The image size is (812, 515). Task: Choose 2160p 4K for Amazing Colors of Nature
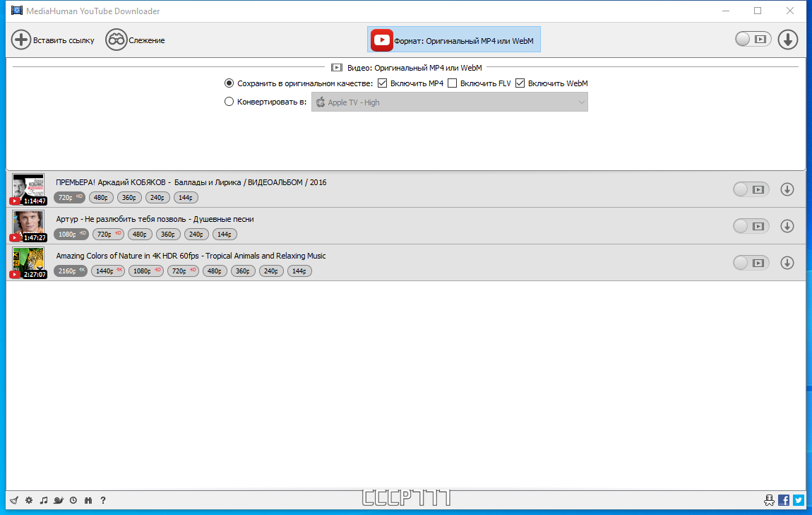point(71,271)
